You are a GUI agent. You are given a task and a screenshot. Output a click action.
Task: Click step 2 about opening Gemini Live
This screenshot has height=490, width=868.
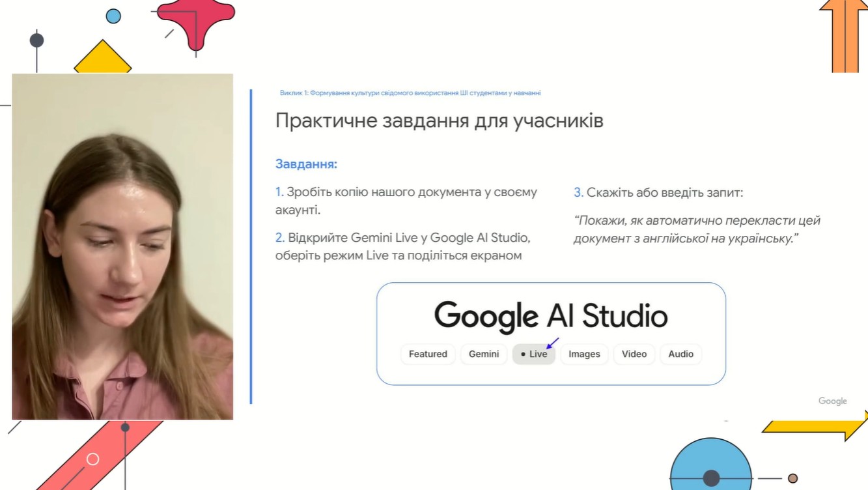click(x=404, y=246)
